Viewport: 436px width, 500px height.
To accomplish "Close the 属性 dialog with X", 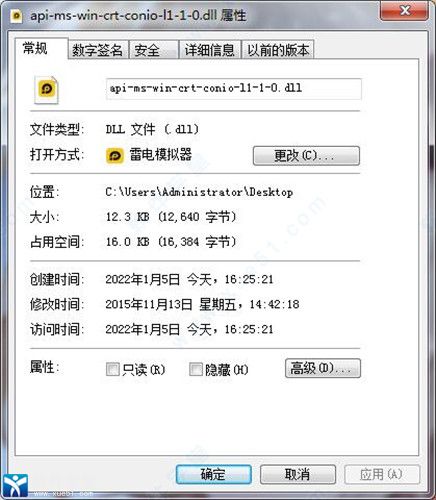I will coord(404,11).
